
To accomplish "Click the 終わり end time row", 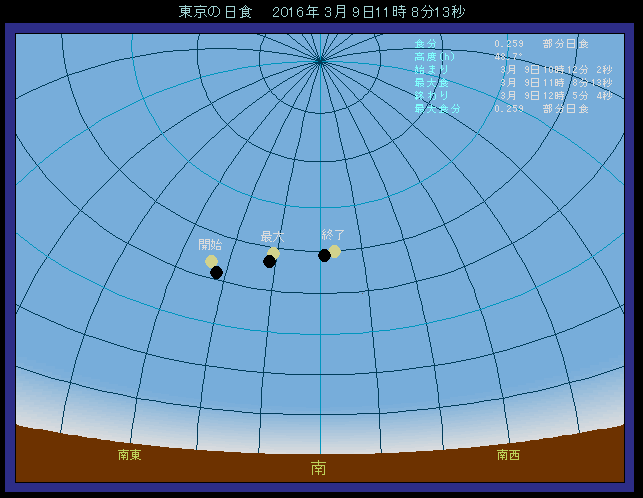I will coord(512,96).
